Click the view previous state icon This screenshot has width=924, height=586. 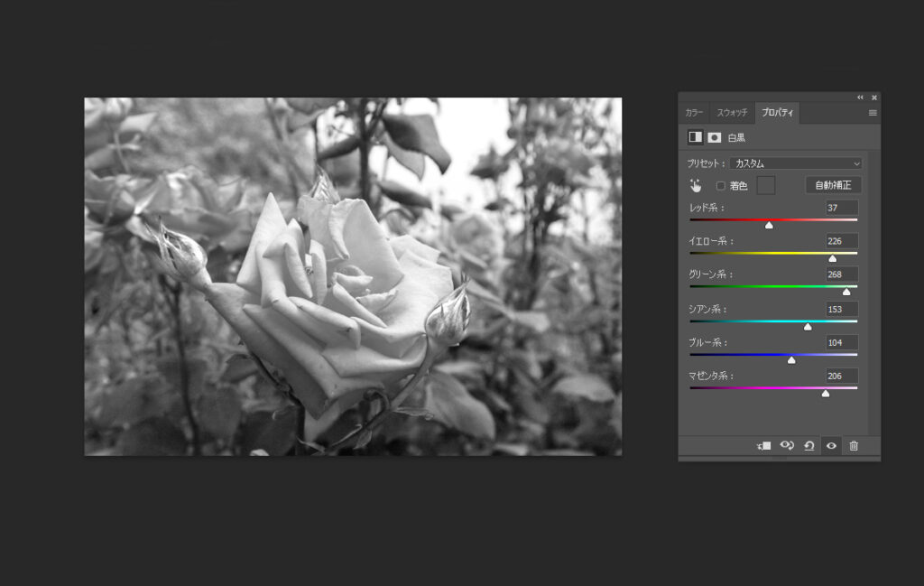tap(787, 446)
